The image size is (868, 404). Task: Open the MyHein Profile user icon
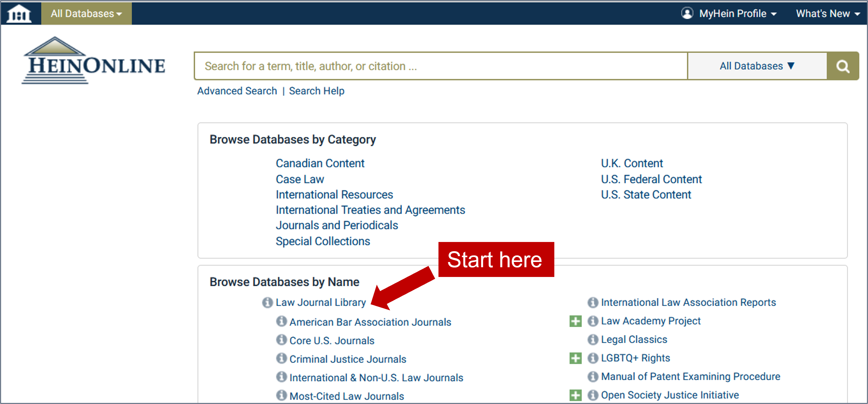point(687,13)
